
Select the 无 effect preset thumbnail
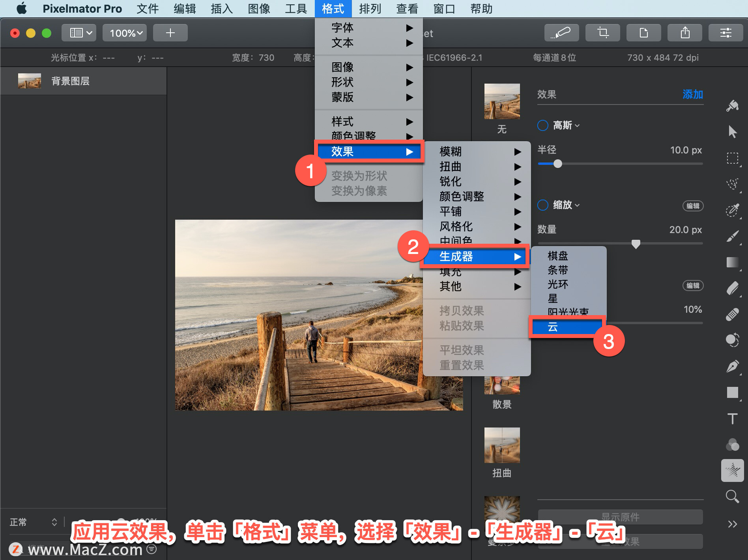point(502,101)
